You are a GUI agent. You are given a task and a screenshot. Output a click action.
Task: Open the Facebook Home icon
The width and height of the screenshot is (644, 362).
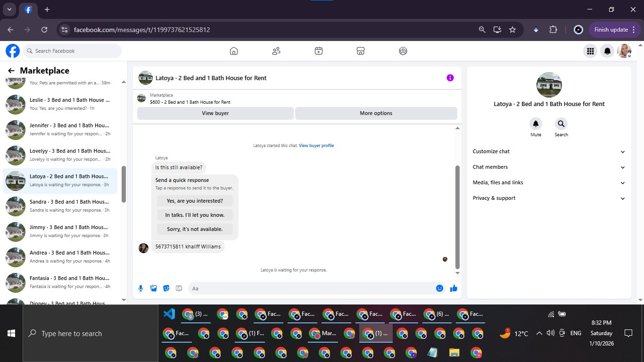pos(234,51)
